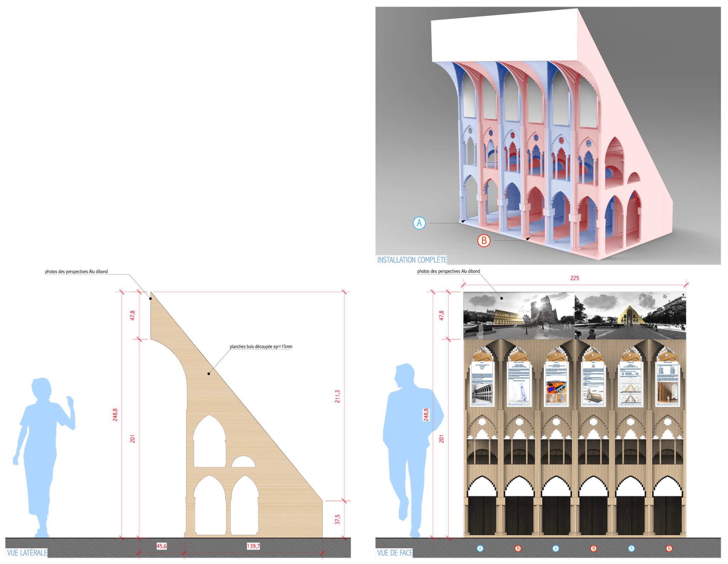Click the 45,6 dimension value
The width and height of the screenshot is (728, 564).
pos(162,546)
